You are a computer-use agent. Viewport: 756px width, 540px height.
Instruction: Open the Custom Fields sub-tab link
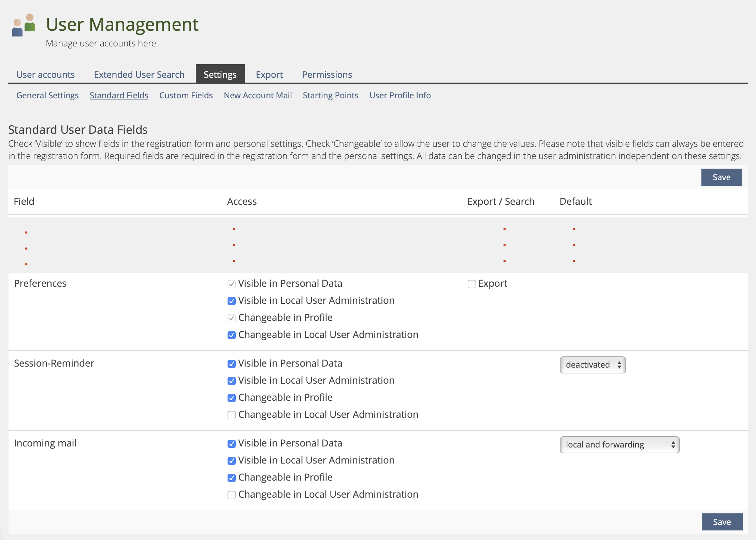point(186,95)
